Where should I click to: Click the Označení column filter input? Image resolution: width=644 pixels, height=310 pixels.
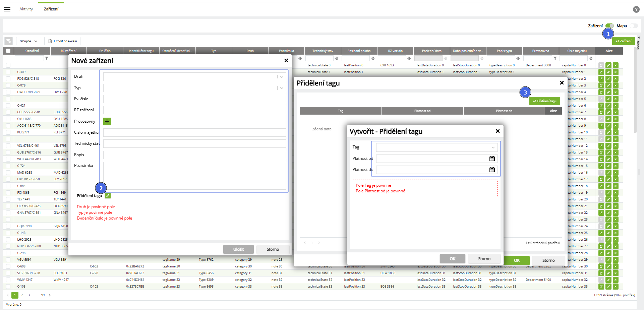pyautogui.click(x=29, y=58)
